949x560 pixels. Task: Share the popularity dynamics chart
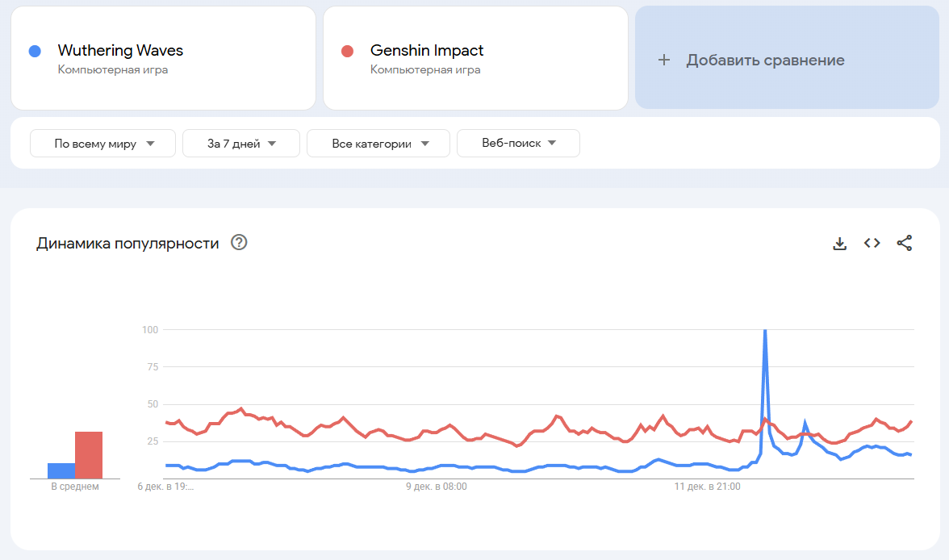click(905, 243)
